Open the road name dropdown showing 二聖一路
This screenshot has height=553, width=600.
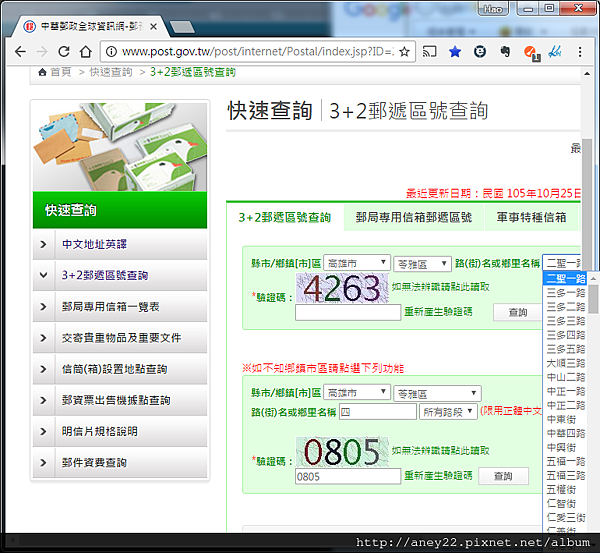[562, 263]
